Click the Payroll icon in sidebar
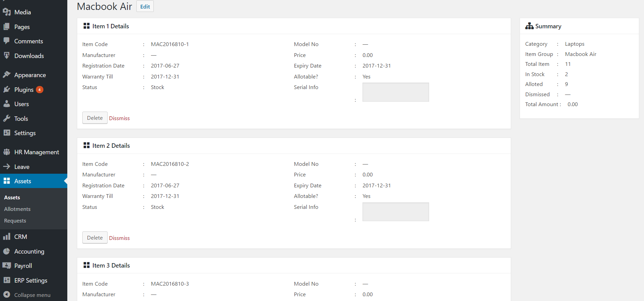The width and height of the screenshot is (644, 301). point(6,266)
